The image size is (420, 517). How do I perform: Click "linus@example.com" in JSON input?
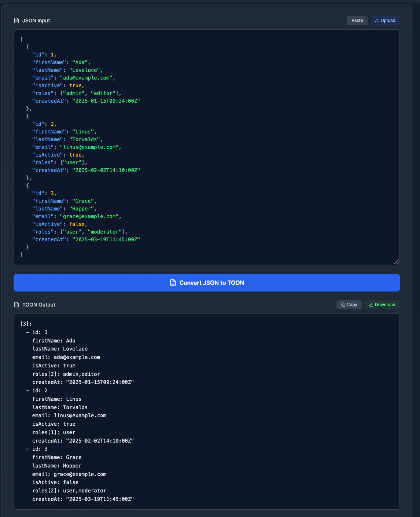point(89,147)
